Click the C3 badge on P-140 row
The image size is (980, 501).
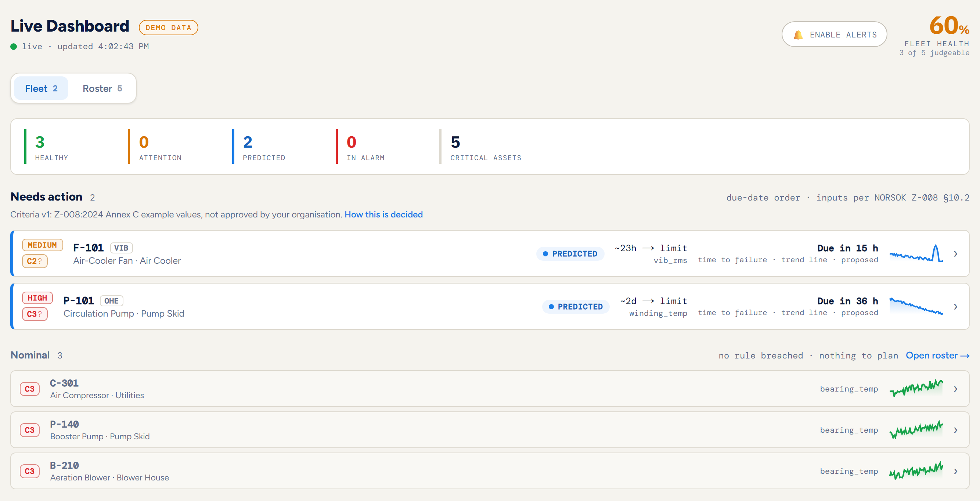[x=30, y=430]
